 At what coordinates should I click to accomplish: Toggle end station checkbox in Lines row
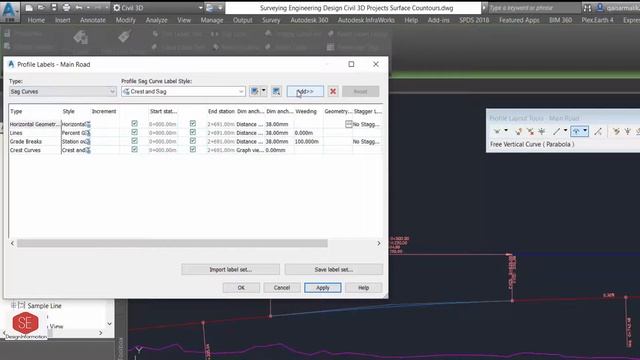(x=193, y=132)
